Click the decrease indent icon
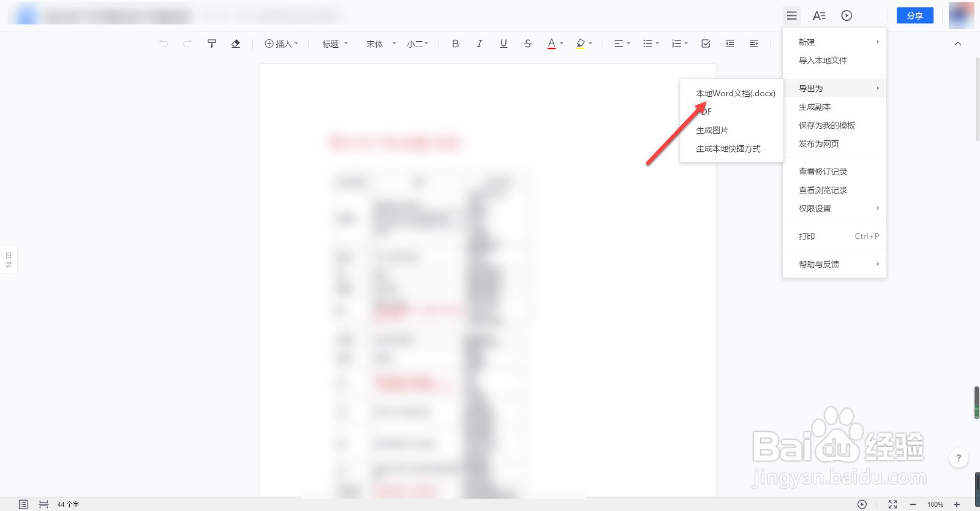Screen dimensions: 980x511 (x=729, y=44)
